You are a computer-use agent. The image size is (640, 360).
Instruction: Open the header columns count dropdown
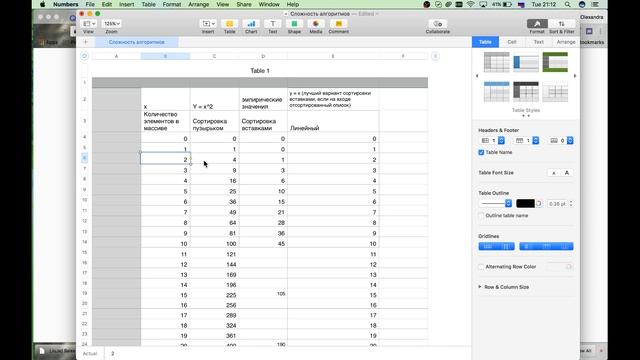(x=526, y=140)
